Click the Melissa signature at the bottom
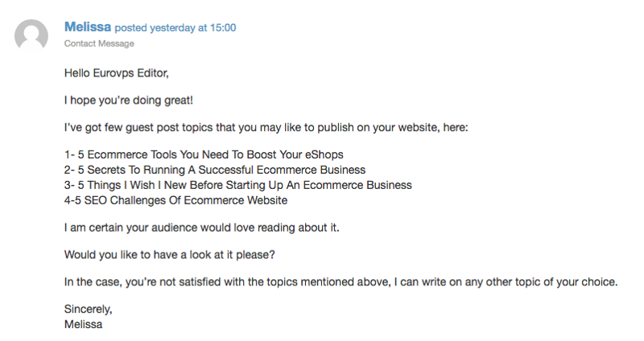 point(84,324)
